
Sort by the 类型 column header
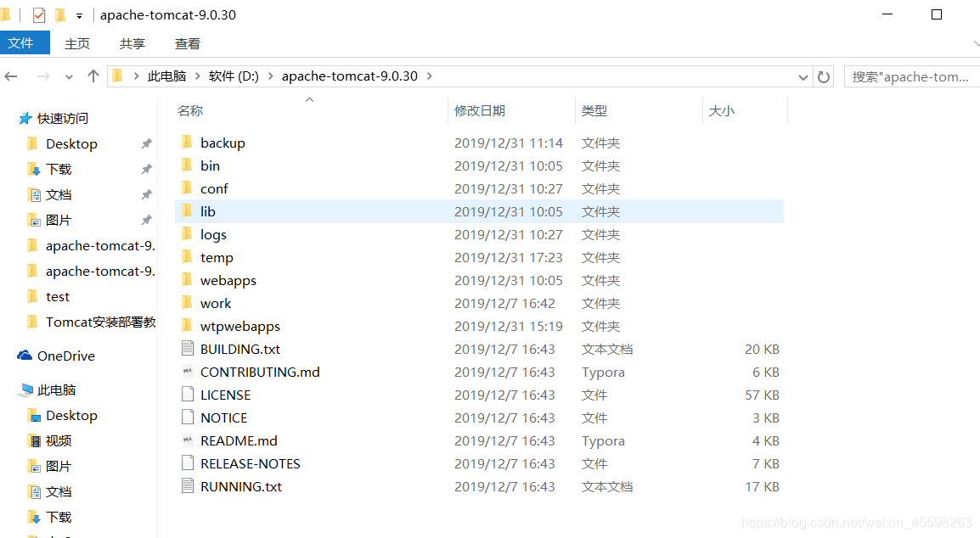(594, 110)
